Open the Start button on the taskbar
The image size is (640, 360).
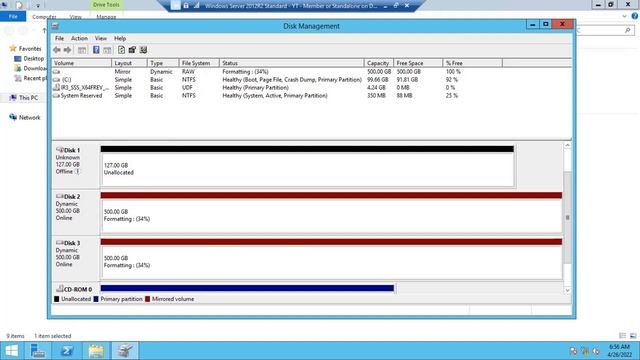12,351
